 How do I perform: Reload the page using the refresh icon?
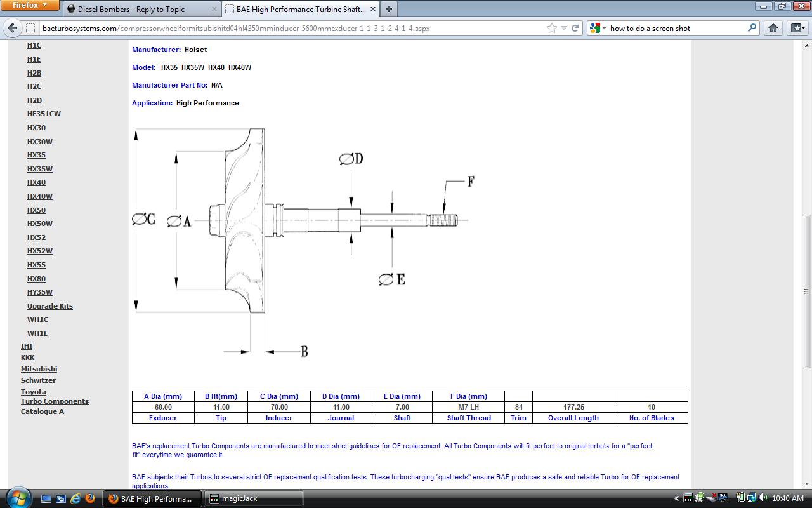pos(575,28)
